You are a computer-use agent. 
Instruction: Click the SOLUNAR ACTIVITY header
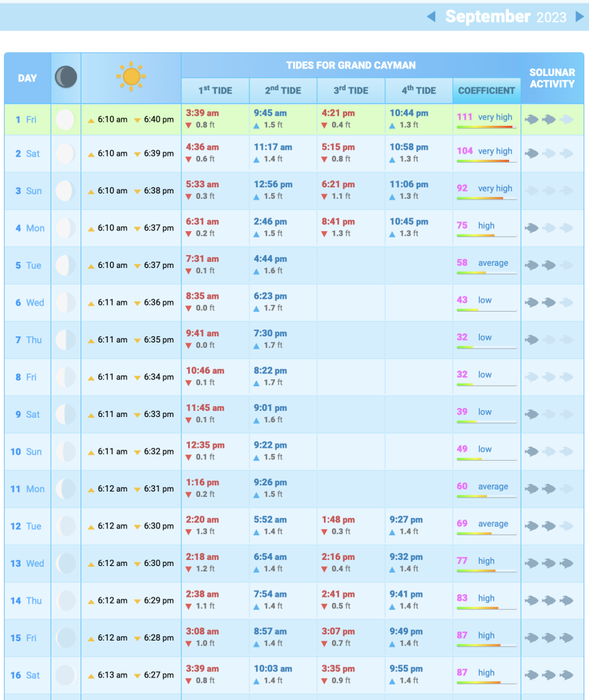click(551, 78)
